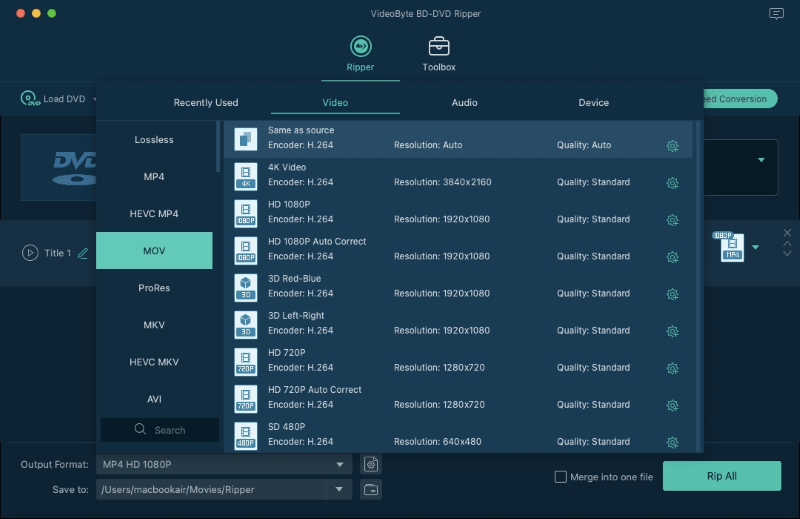Viewport: 800px width, 519px height.
Task: Open output folder icon beside Save to
Action: 371,490
